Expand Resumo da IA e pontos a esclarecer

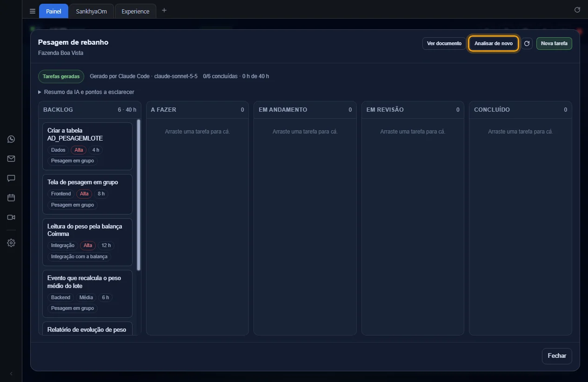[86, 92]
